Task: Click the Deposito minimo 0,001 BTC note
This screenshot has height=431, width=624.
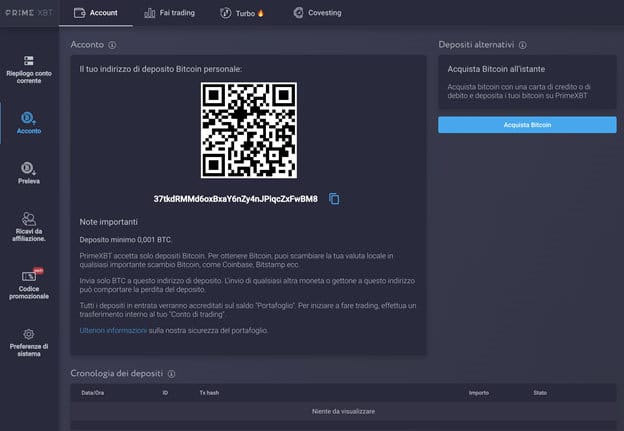Action: click(x=125, y=240)
